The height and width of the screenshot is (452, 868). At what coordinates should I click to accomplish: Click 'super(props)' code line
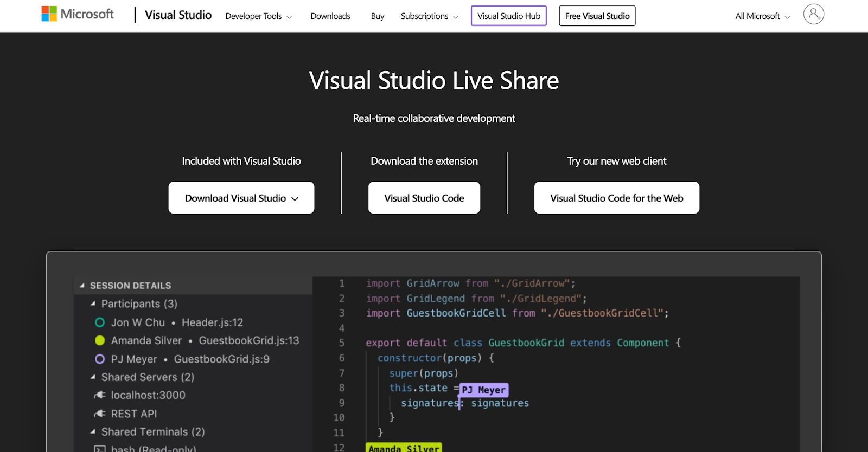click(x=424, y=373)
